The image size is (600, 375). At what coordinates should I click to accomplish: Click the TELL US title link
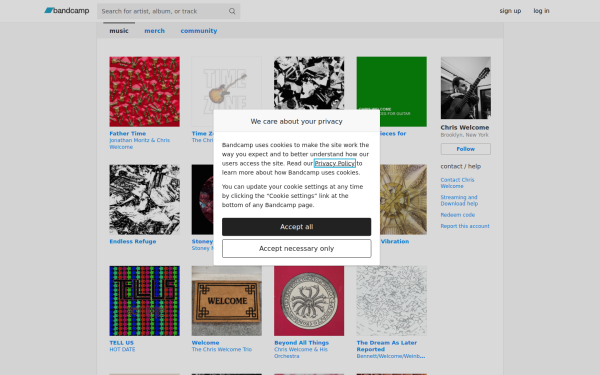121,343
